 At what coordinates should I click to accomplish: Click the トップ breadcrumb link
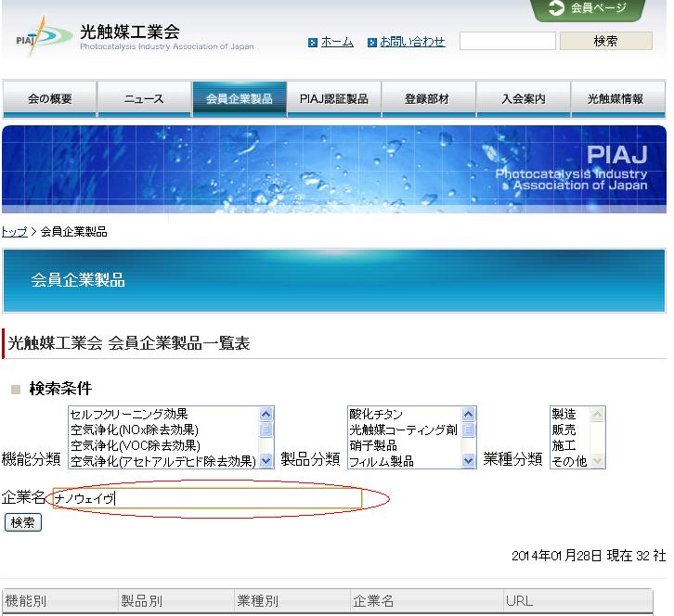[x=14, y=232]
